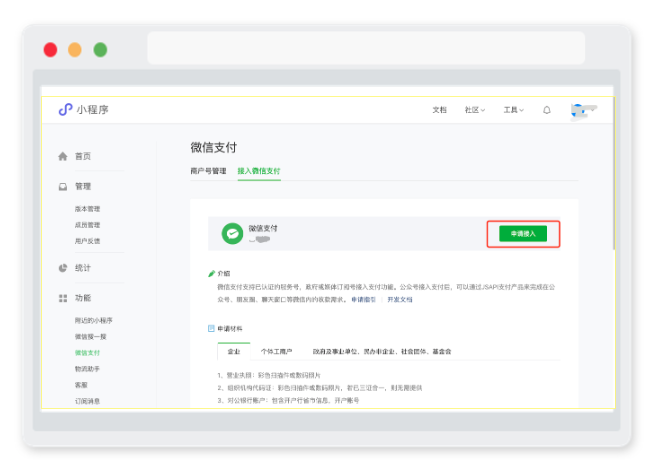Image resolution: width=656 pixels, height=468 pixels.
Task: Click the red window close button
Action: coord(51,50)
